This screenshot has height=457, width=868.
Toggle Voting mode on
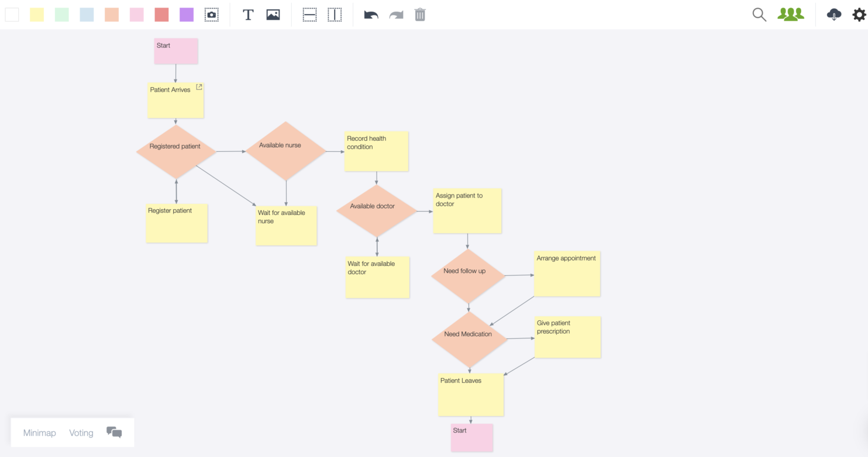[x=81, y=432]
